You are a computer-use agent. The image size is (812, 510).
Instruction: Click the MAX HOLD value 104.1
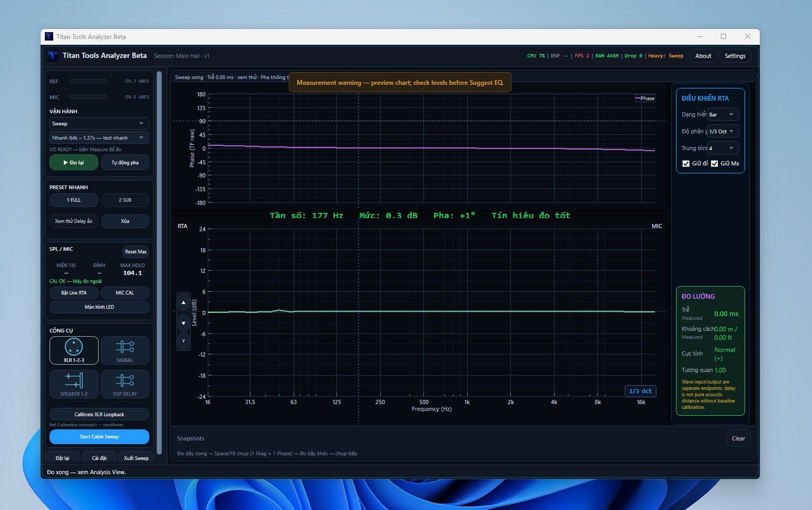point(132,273)
